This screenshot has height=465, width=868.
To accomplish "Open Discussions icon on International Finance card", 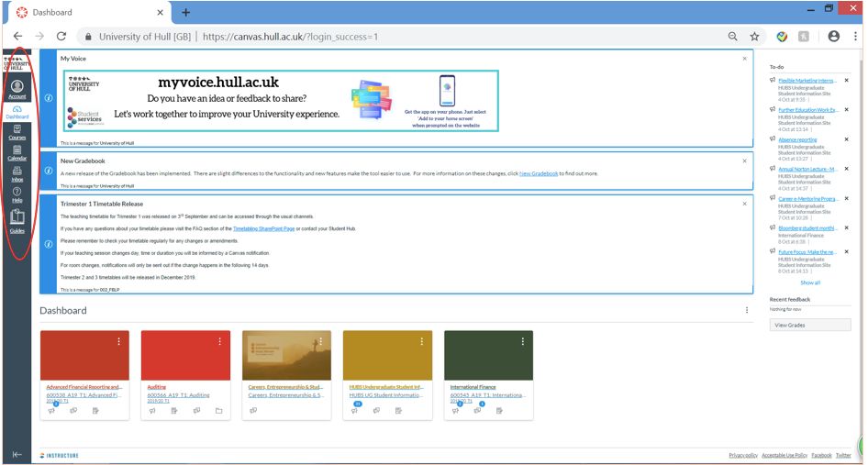I will (x=477, y=410).
